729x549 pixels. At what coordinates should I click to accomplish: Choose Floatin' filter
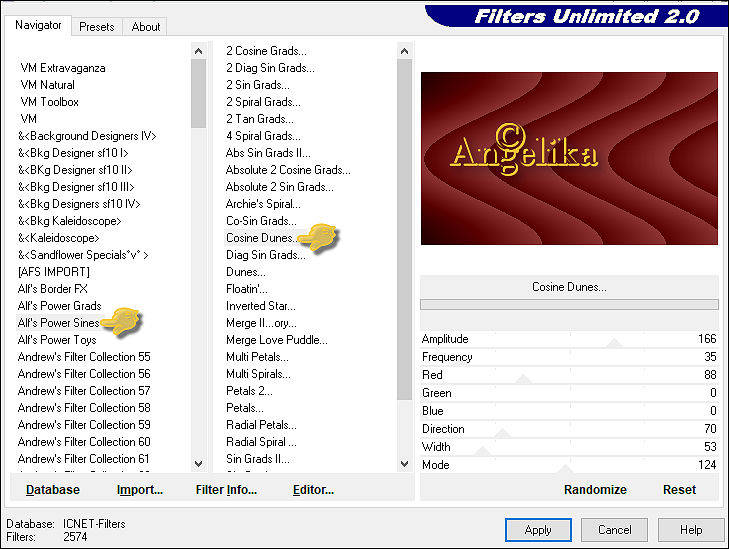click(246, 289)
